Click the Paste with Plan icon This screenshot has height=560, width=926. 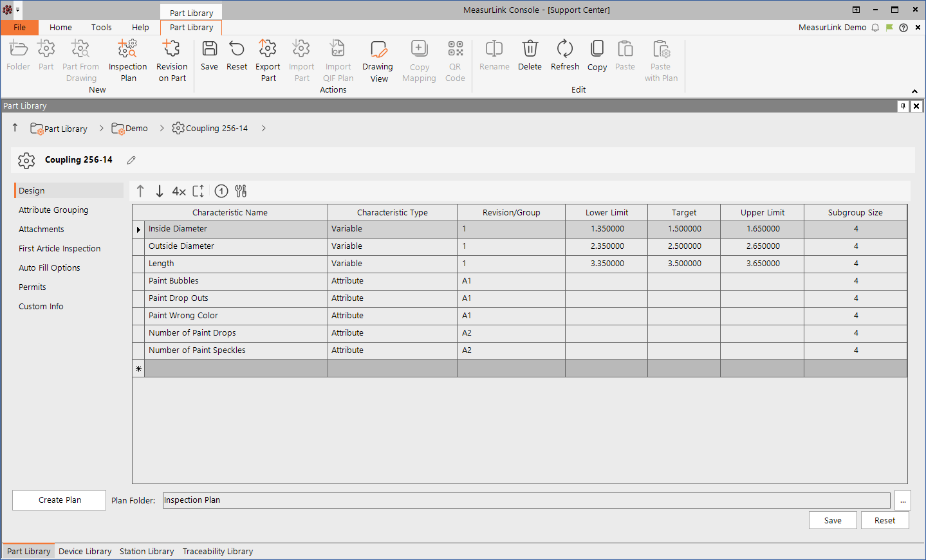(661, 49)
